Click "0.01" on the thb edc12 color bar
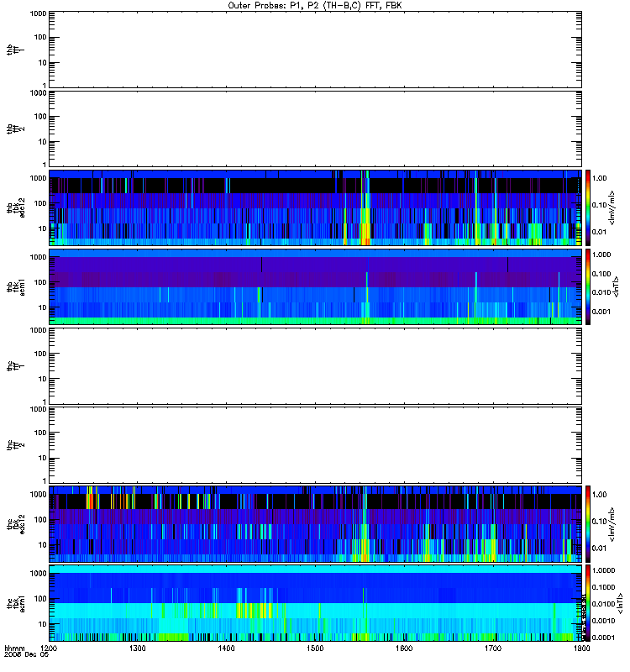The image size is (630, 672). [600, 232]
